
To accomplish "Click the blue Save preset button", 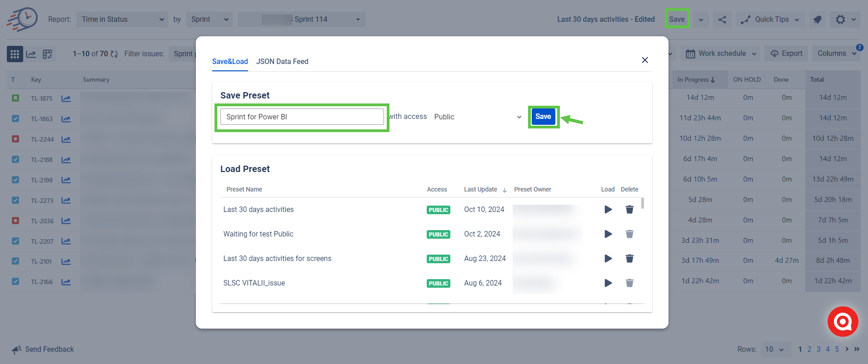I will [543, 117].
